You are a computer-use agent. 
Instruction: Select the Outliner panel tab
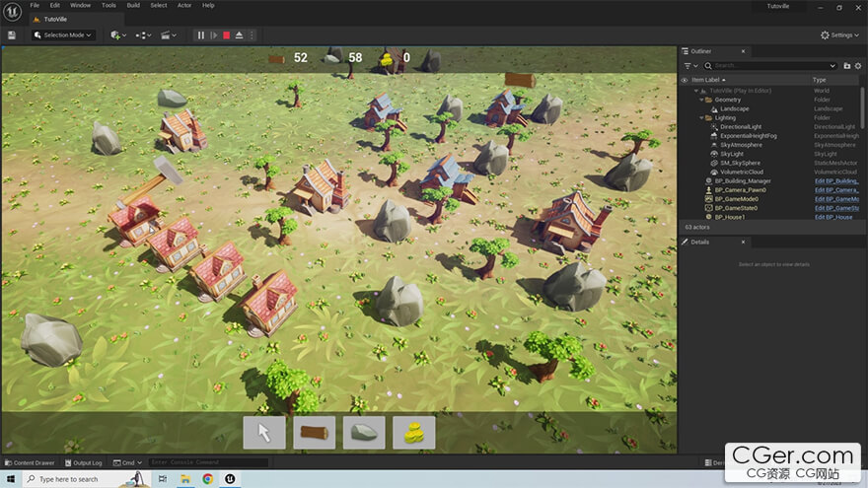(x=701, y=51)
